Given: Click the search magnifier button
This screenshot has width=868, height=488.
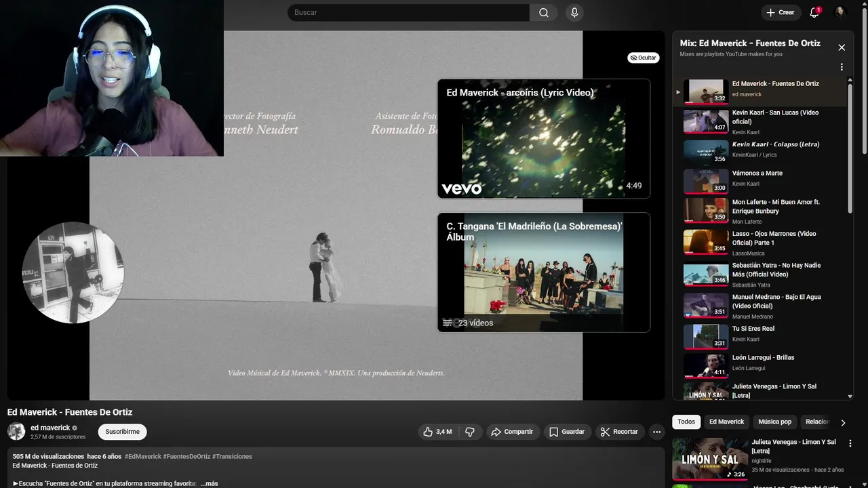Looking at the screenshot, I should click(x=544, y=12).
